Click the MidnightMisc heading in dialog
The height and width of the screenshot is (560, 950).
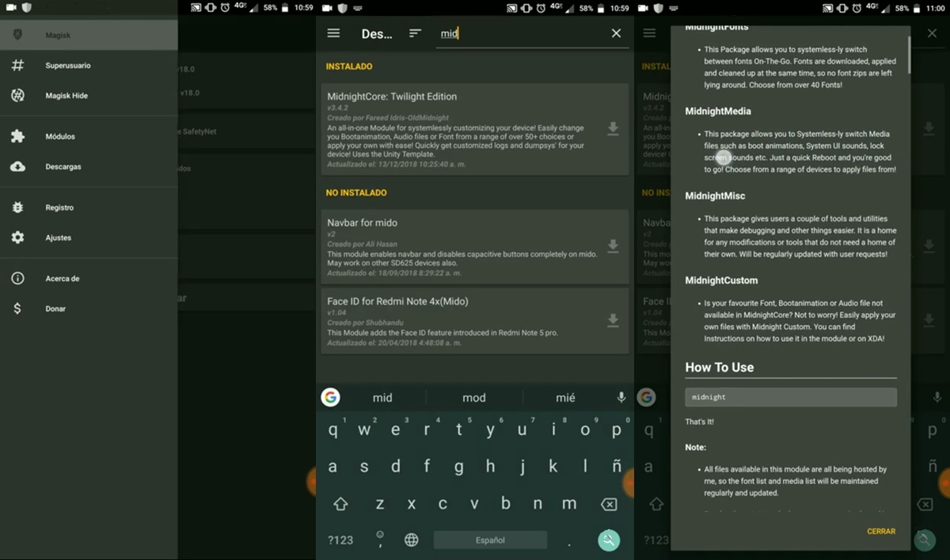[715, 196]
